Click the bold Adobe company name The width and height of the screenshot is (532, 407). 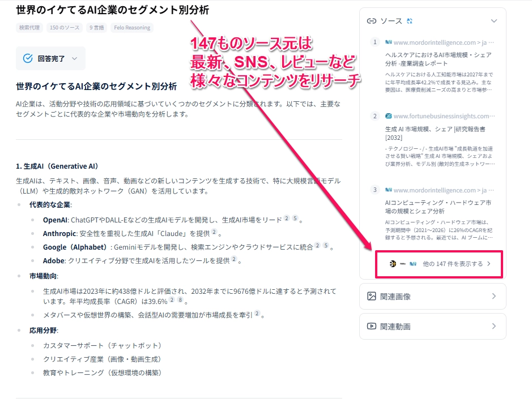click(54, 260)
